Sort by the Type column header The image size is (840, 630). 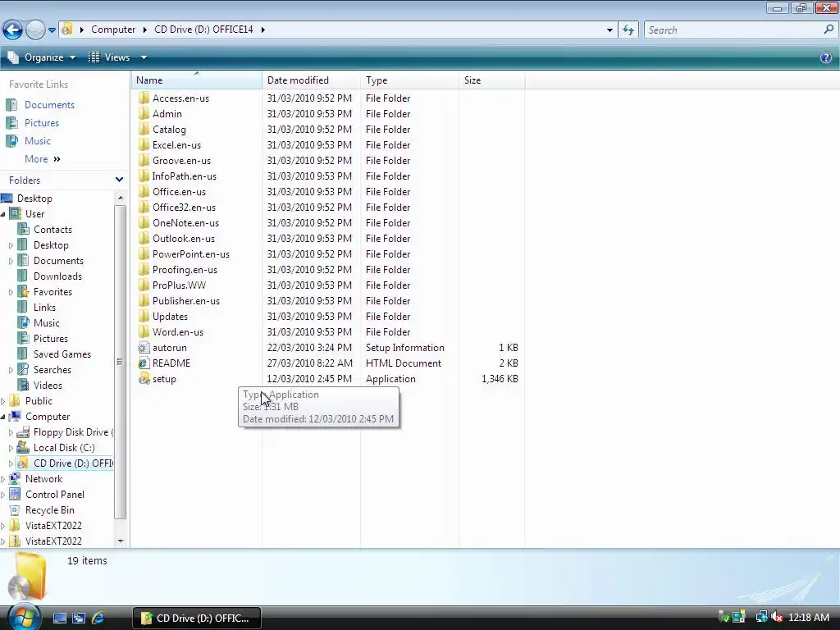pyautogui.click(x=410, y=80)
